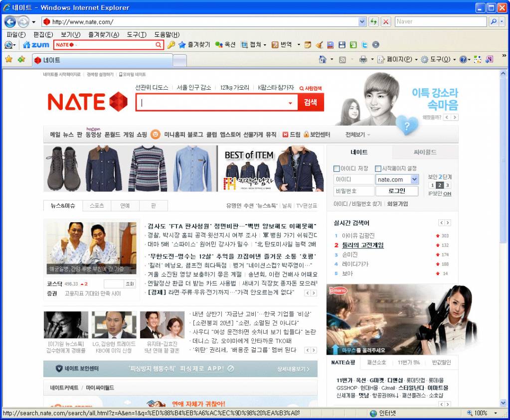Click the Naver search box in browser

[441, 22]
